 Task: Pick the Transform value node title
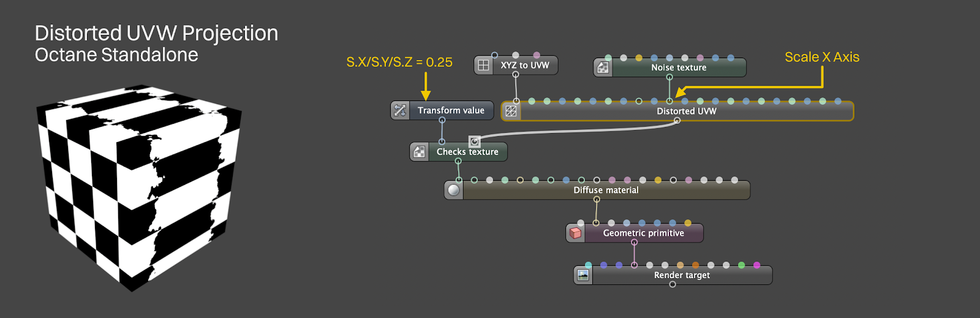click(451, 110)
